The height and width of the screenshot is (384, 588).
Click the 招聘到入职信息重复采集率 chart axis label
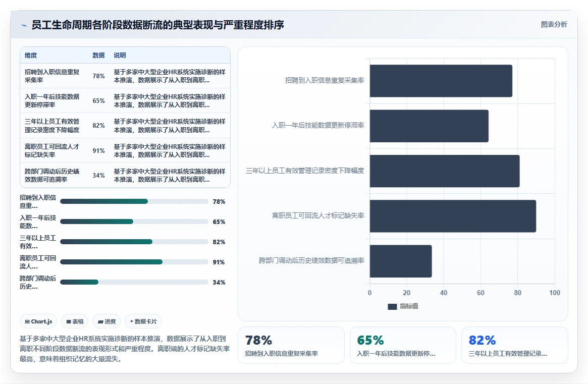coord(325,80)
